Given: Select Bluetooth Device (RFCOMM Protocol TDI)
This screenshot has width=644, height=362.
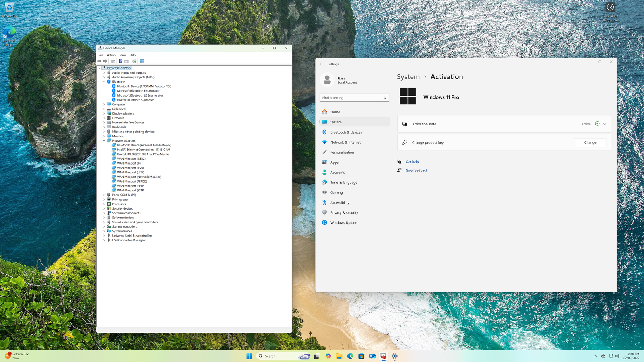Looking at the screenshot, I should click(144, 86).
